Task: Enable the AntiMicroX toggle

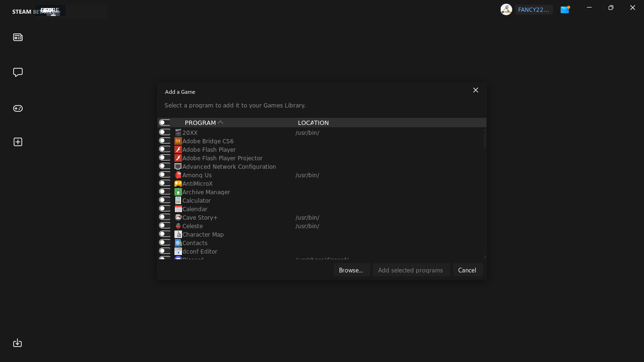Action: coord(165,183)
